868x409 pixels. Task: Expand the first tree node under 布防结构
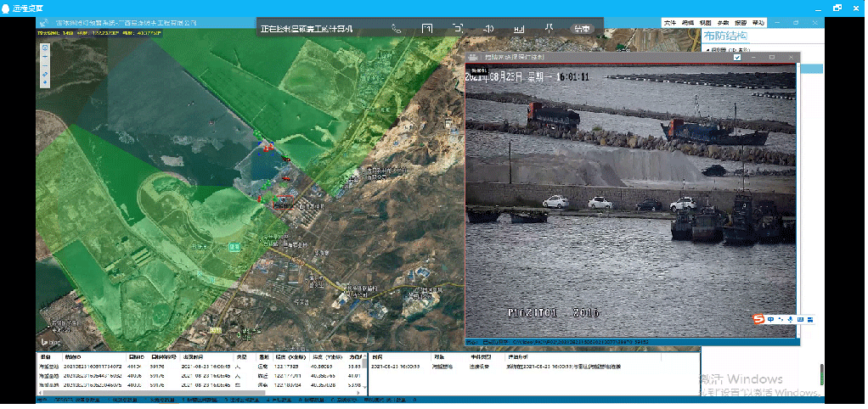pos(708,51)
